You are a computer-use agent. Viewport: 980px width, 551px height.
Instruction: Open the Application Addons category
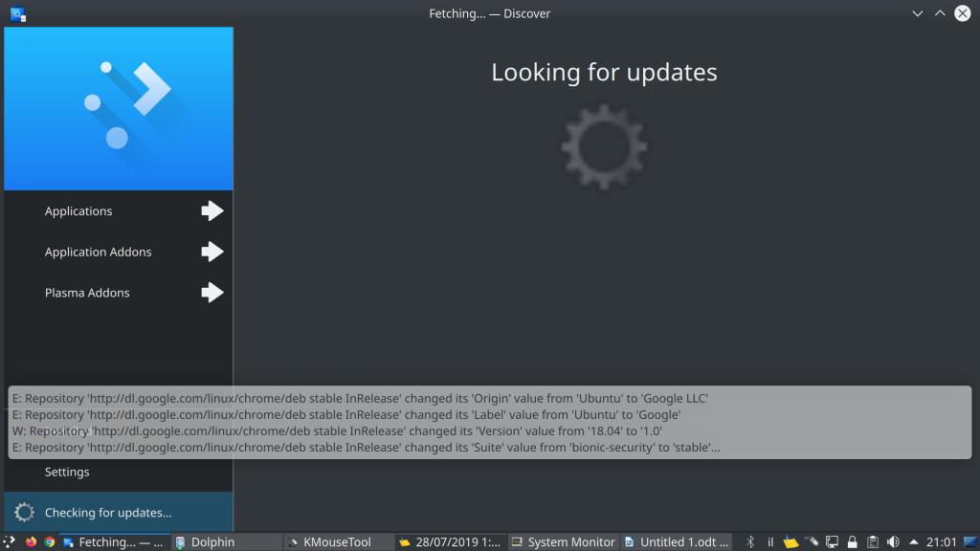pyautogui.click(x=98, y=253)
